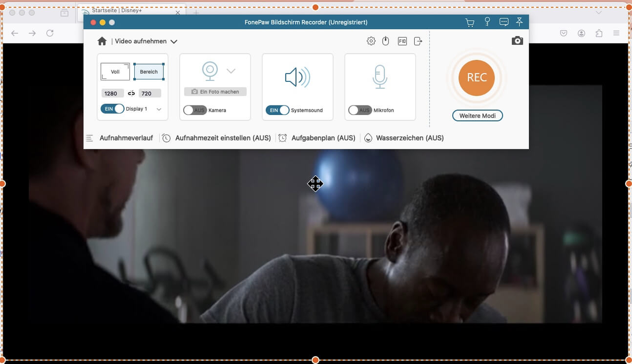The height and width of the screenshot is (364, 632).
Task: Click the pin icon in the title bar
Action: tap(519, 22)
